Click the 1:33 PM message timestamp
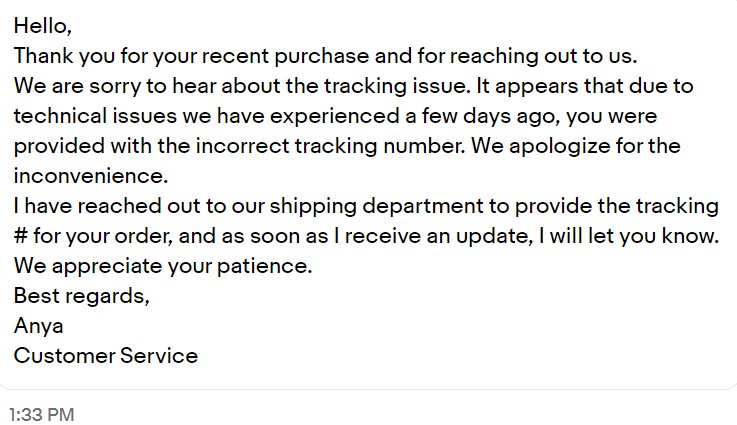 click(x=42, y=415)
